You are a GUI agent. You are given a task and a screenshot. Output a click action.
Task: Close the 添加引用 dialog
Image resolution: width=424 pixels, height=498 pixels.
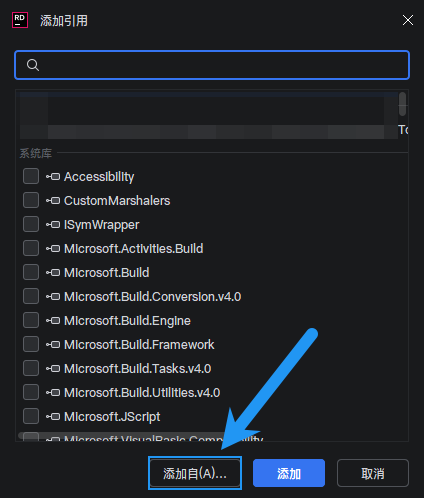[408, 20]
